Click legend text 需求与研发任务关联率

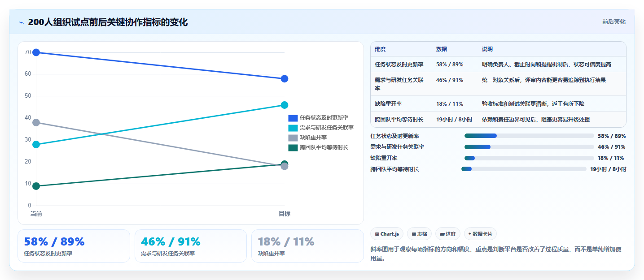(x=327, y=128)
